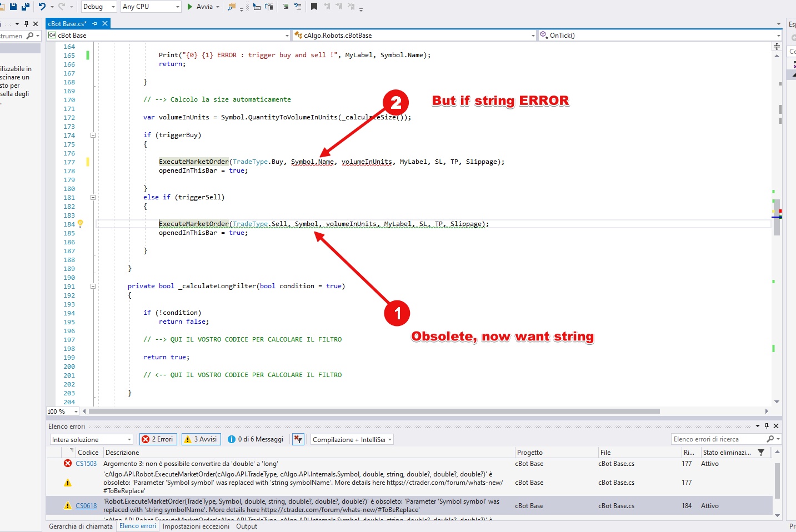Switch to the Gerarchia di chiamata tab
This screenshot has width=796, height=532.
point(81,526)
